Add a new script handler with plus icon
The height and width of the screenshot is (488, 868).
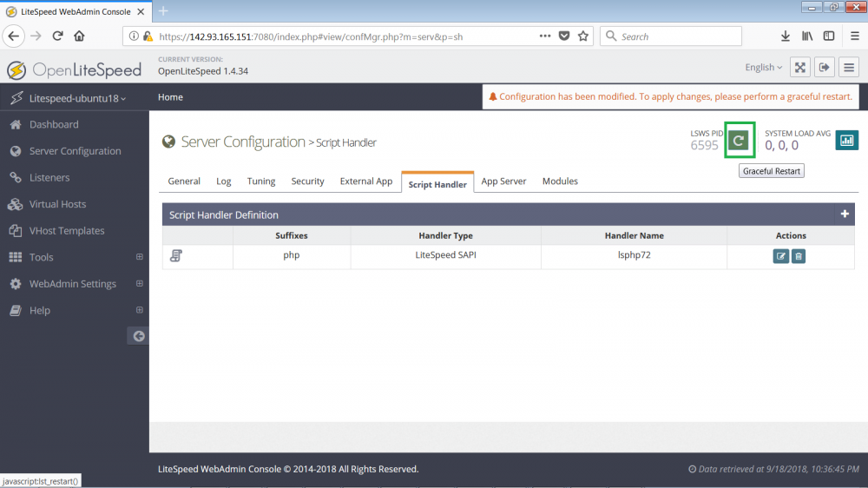tap(845, 214)
